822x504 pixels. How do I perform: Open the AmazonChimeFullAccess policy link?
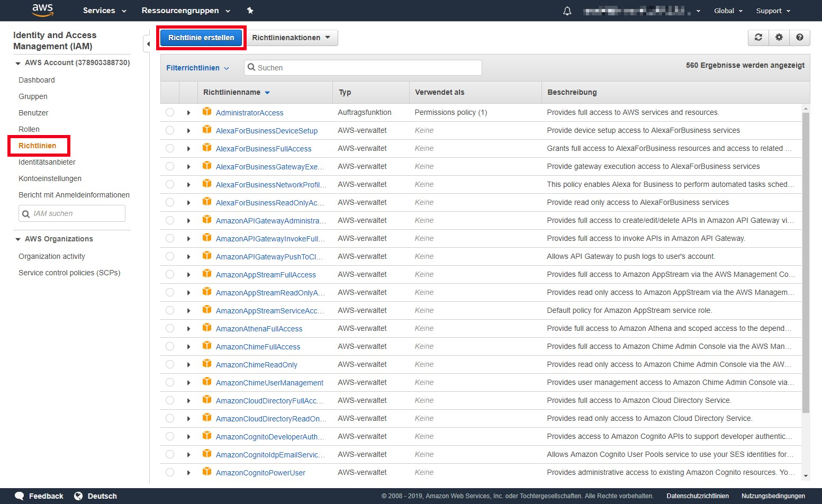258,347
